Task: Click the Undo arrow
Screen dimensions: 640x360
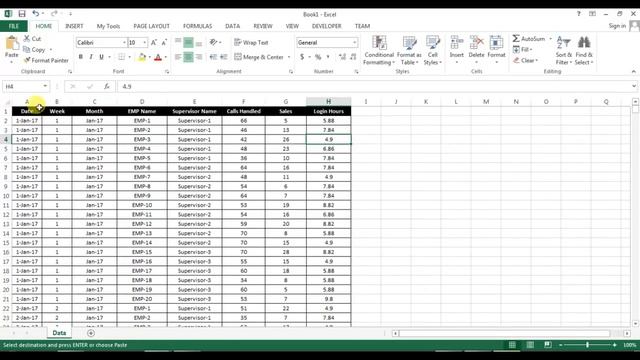Action: pos(36,14)
